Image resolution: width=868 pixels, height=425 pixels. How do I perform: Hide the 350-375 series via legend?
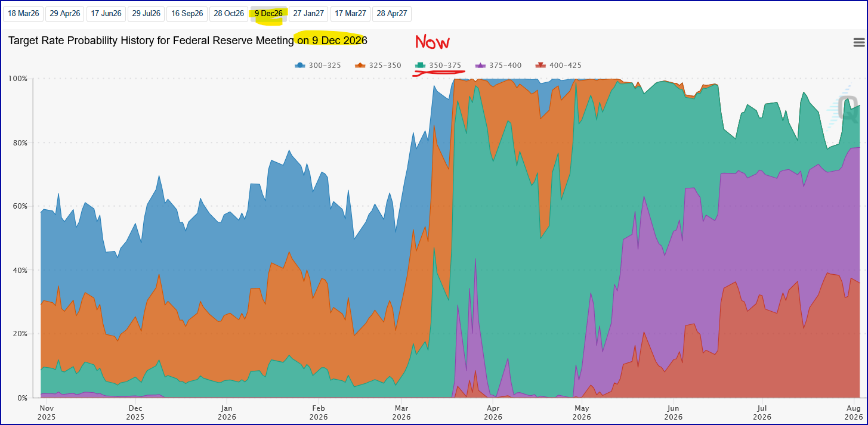point(438,65)
